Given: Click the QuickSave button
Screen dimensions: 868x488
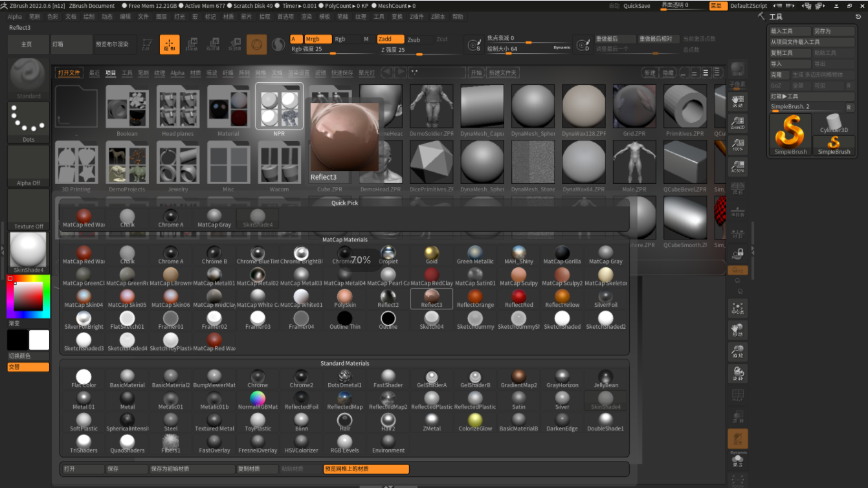Looking at the screenshot, I should [x=637, y=6].
